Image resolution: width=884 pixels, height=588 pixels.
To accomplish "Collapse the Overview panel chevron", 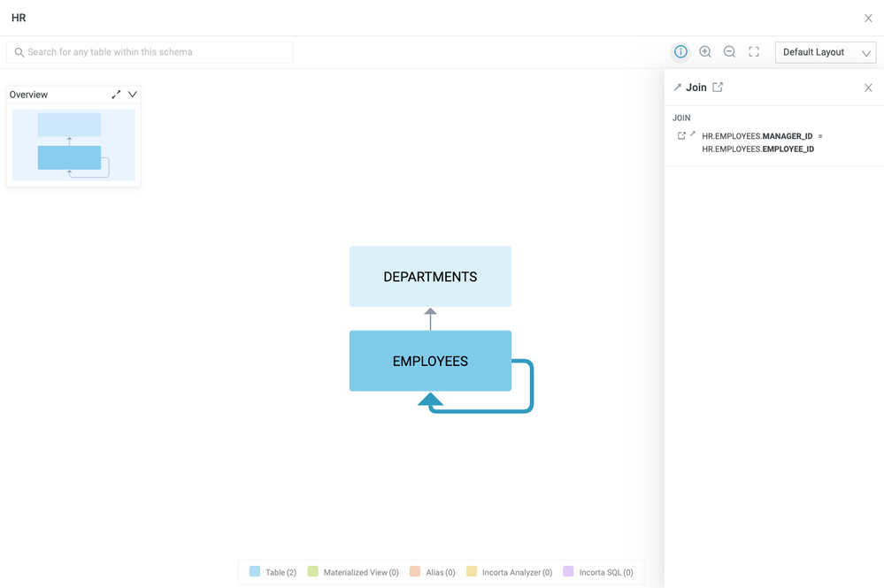I will (x=133, y=95).
